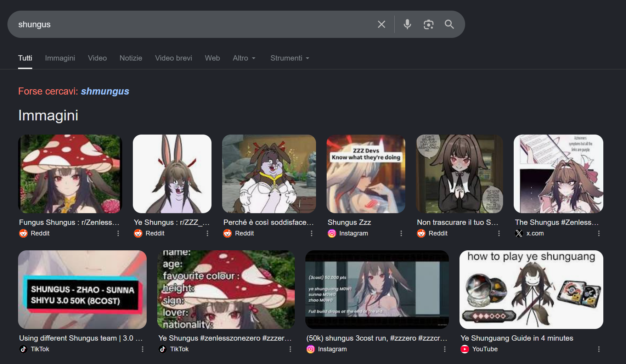Open the praying girl comic thumbnail
This screenshot has height=364, width=626.
[459, 174]
